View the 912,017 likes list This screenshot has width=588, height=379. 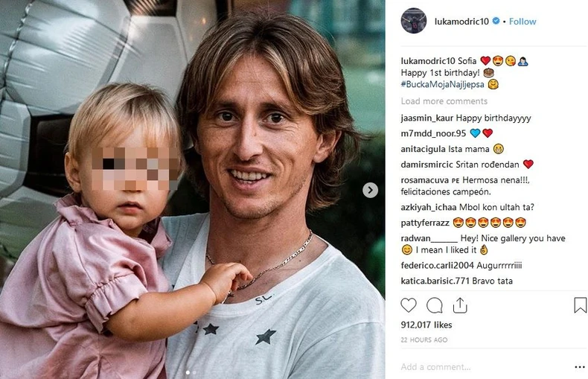(426, 325)
